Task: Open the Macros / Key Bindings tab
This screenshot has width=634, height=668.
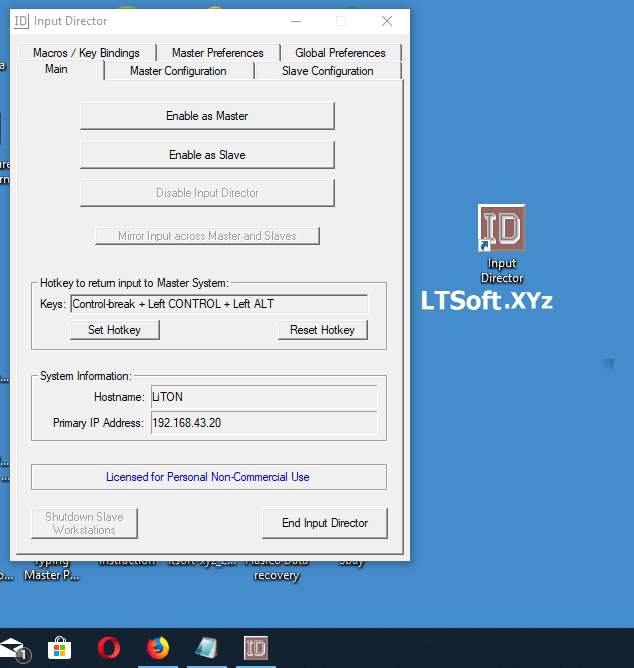Action: tap(87, 53)
